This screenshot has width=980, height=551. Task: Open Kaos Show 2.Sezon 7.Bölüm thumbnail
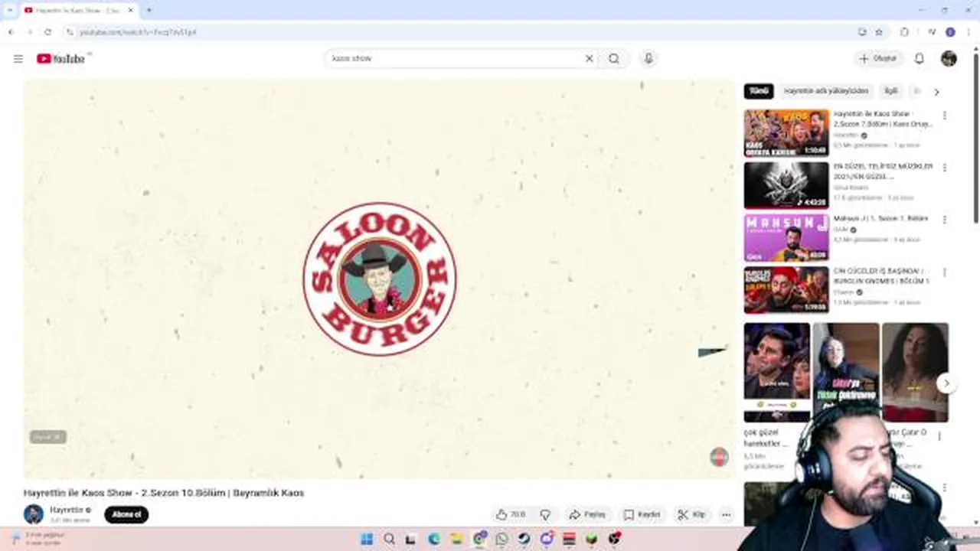(786, 133)
